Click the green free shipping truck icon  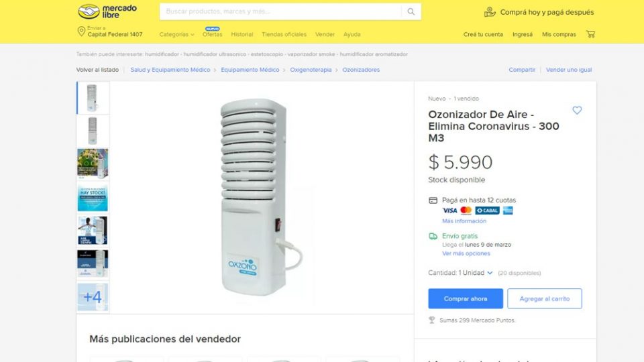pos(433,236)
